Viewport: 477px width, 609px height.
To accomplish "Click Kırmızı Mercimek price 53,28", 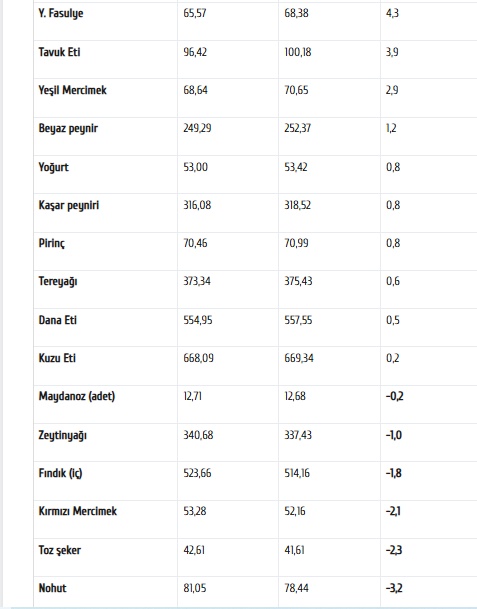I will [195, 511].
